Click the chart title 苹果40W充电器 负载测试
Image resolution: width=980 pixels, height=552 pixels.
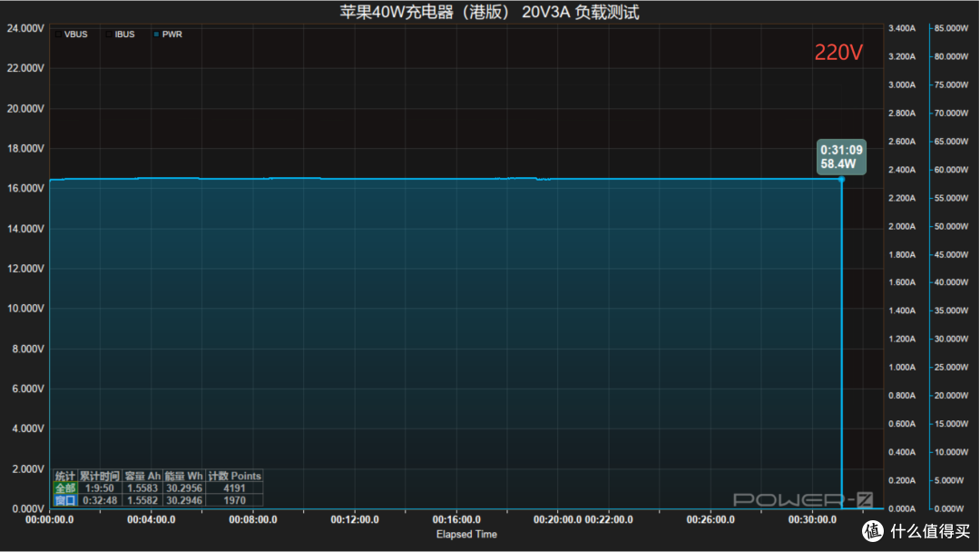click(489, 12)
